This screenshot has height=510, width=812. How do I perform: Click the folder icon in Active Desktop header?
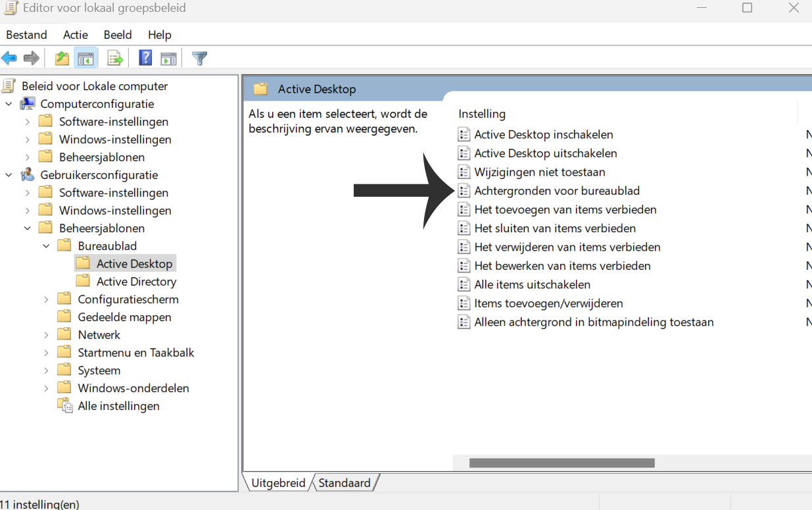pos(261,89)
